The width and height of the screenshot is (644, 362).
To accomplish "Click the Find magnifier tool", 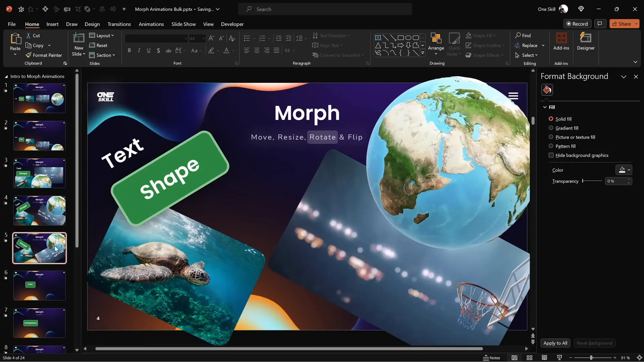I will coord(523,36).
